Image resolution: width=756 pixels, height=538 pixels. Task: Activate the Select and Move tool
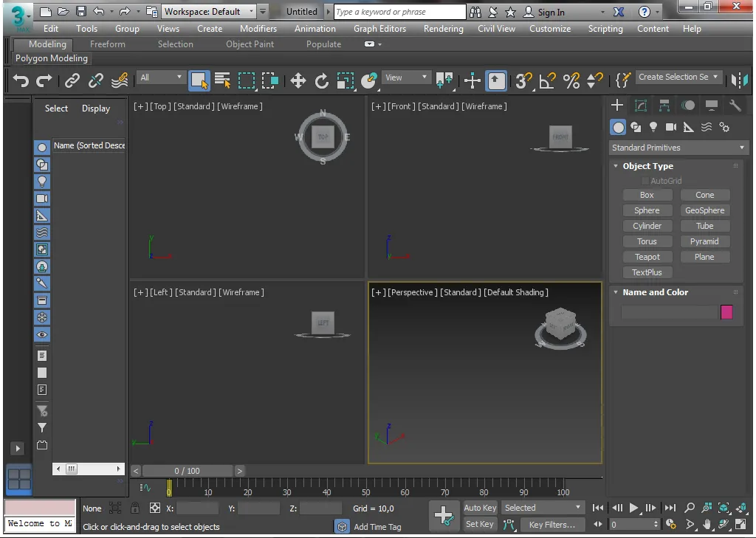coord(298,80)
